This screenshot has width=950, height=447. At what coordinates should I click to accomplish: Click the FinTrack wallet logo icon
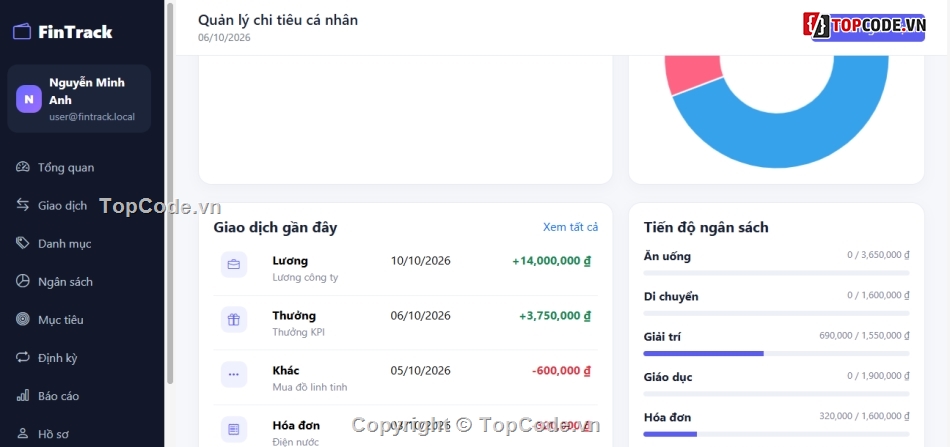click(22, 31)
